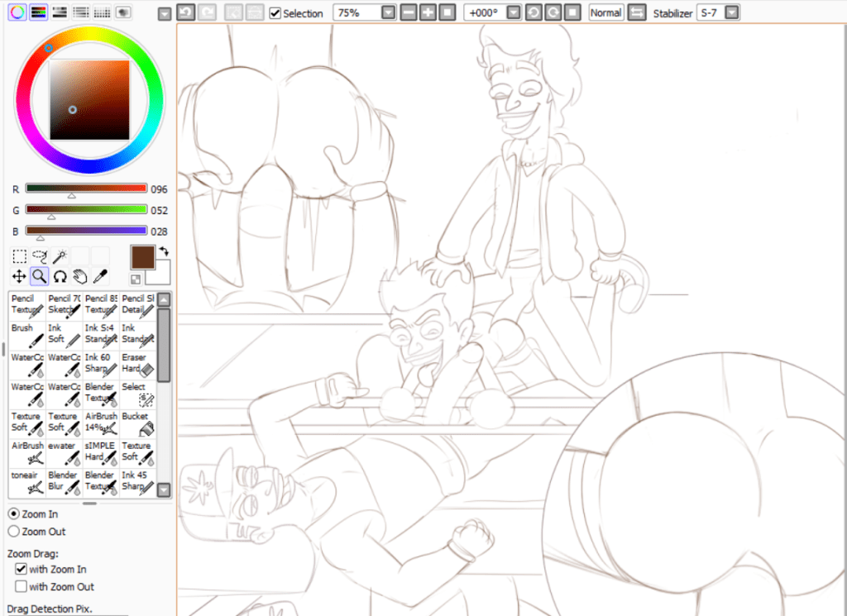
Task: Open the Stabilizer S-7 dropdown
Action: 731,13
